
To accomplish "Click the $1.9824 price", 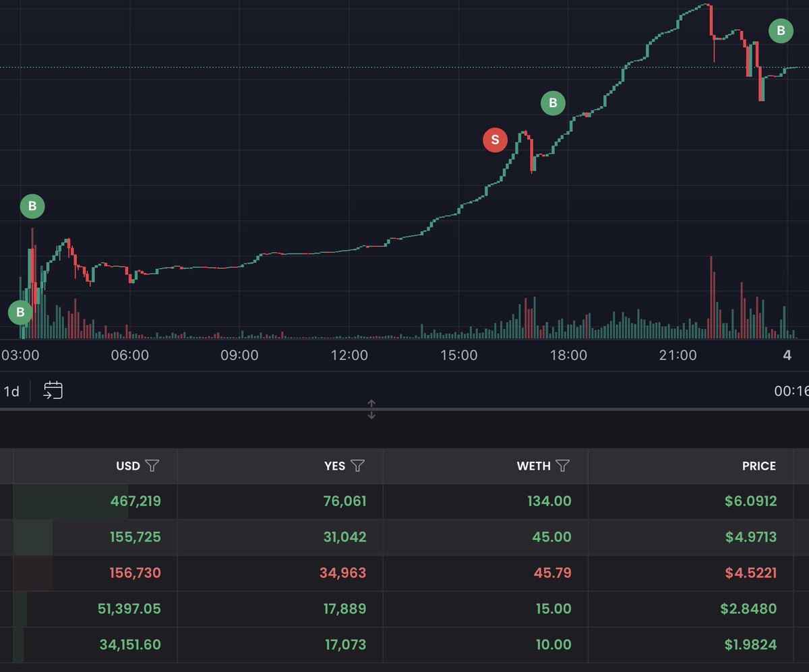I will pyautogui.click(x=751, y=645).
